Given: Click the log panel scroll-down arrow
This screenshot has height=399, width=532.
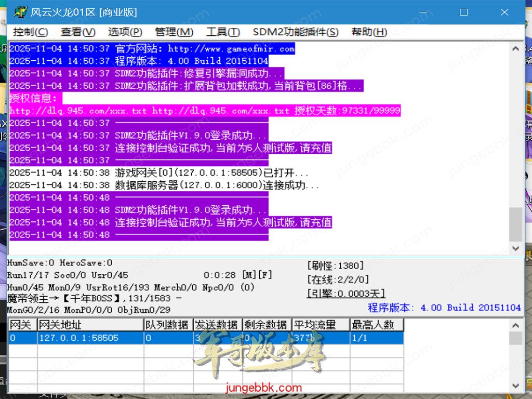Looking at the screenshot, I should point(515,248).
